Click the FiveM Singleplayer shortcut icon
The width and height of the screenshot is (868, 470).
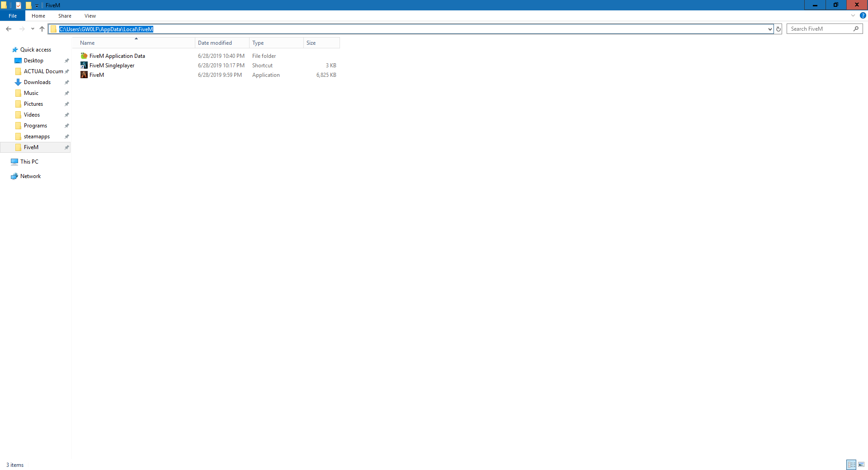pyautogui.click(x=84, y=66)
